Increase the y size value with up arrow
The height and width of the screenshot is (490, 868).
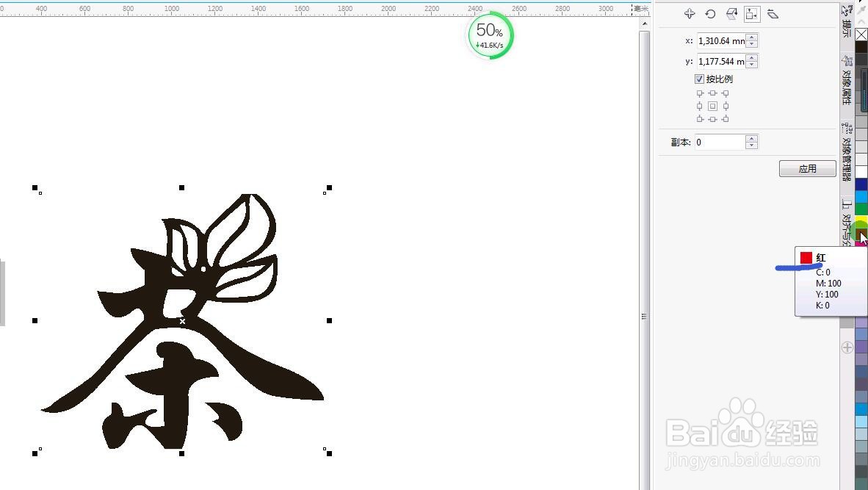(752, 58)
